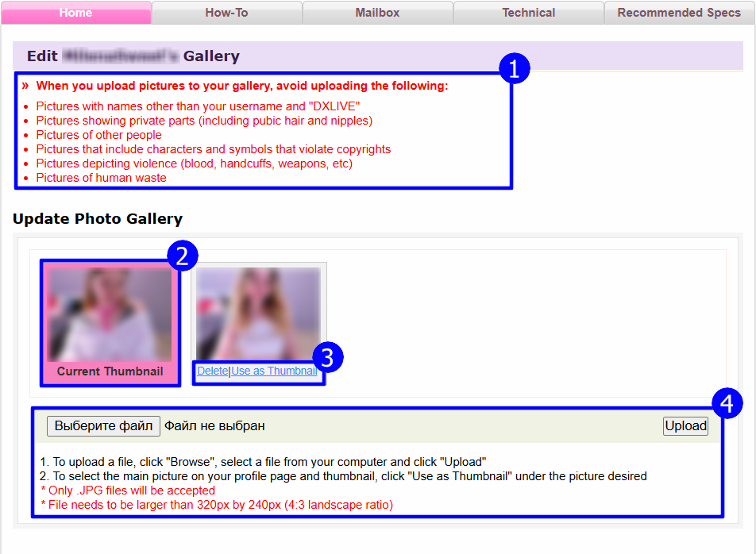Image resolution: width=756 pixels, height=554 pixels.
Task: Click the blue number 4 marker
Action: pos(727,403)
